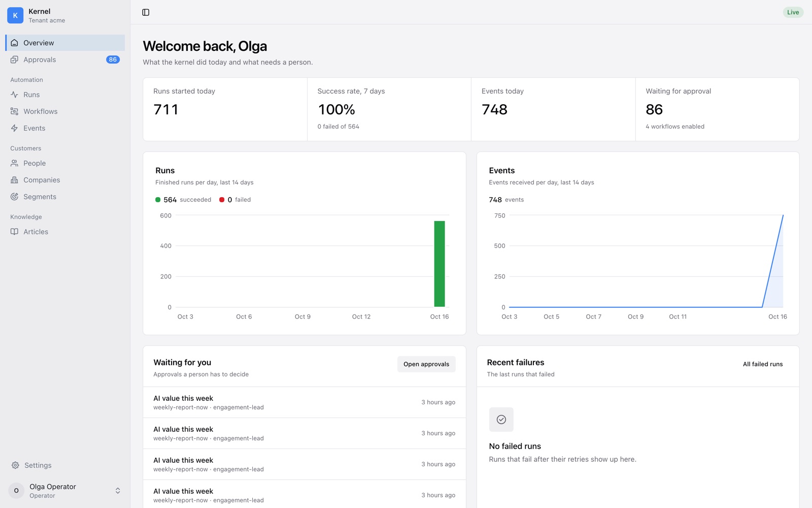View All failed runs link
The height and width of the screenshot is (508, 812).
click(x=763, y=364)
